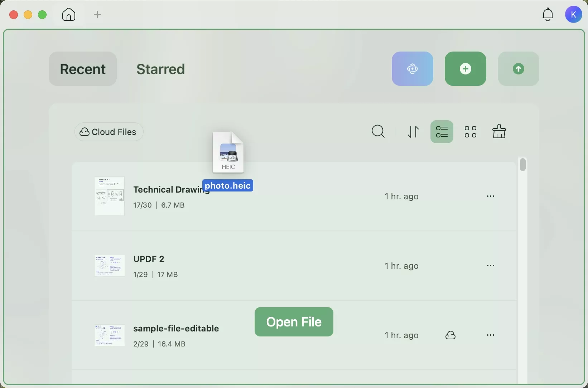The width and height of the screenshot is (588, 388).
Task: Open the home tab icon
Action: point(69,15)
